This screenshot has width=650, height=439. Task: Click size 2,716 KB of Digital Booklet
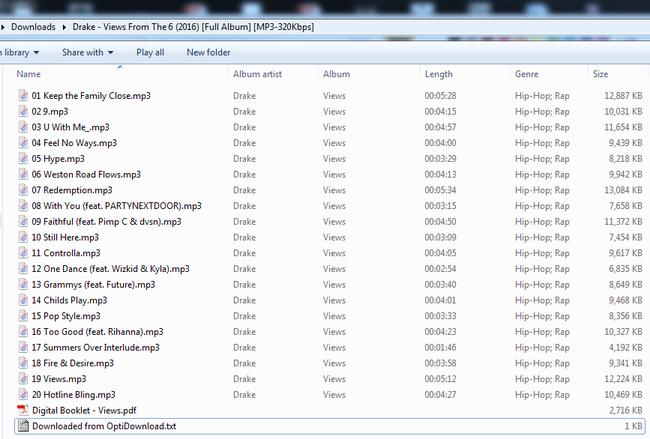coord(626,411)
